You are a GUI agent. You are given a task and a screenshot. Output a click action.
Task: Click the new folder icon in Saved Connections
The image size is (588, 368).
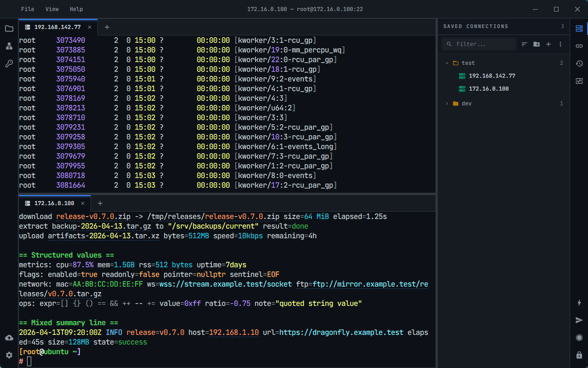pyautogui.click(x=537, y=44)
